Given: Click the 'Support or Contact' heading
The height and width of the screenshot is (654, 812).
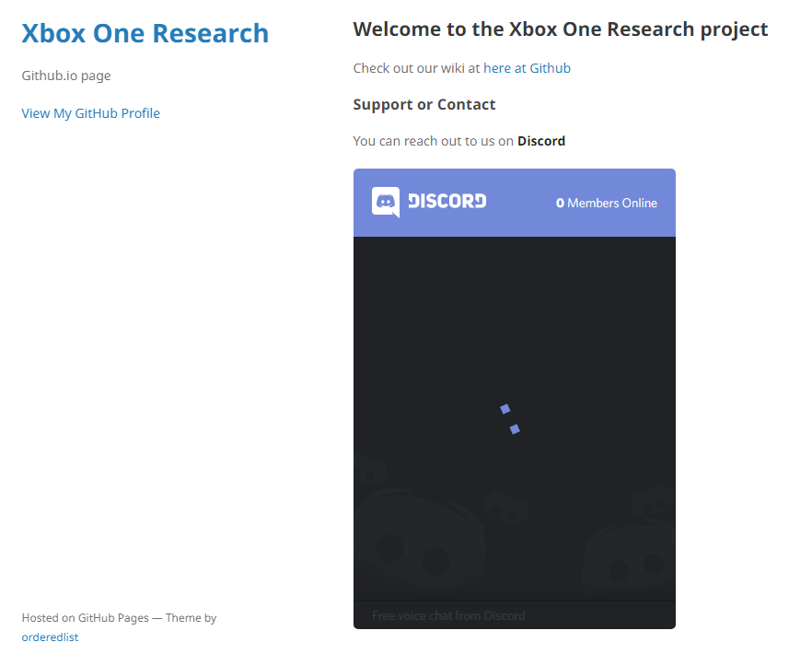Looking at the screenshot, I should point(424,104).
